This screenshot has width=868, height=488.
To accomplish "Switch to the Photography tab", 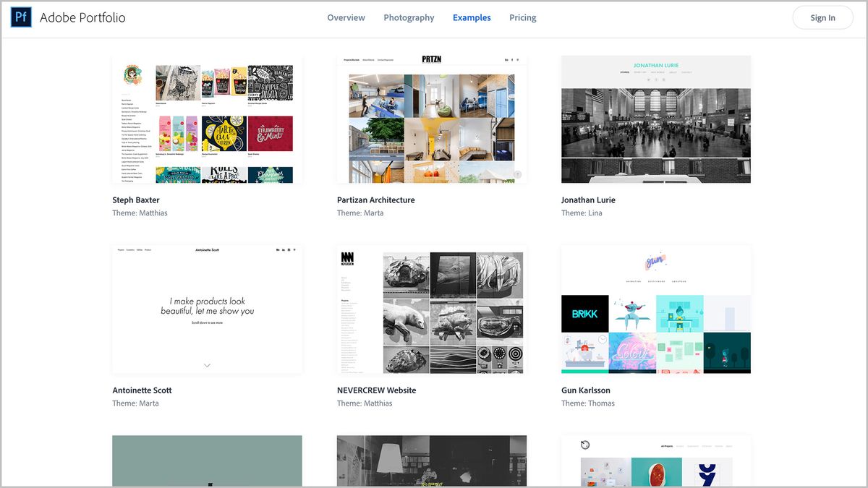I will pos(409,17).
